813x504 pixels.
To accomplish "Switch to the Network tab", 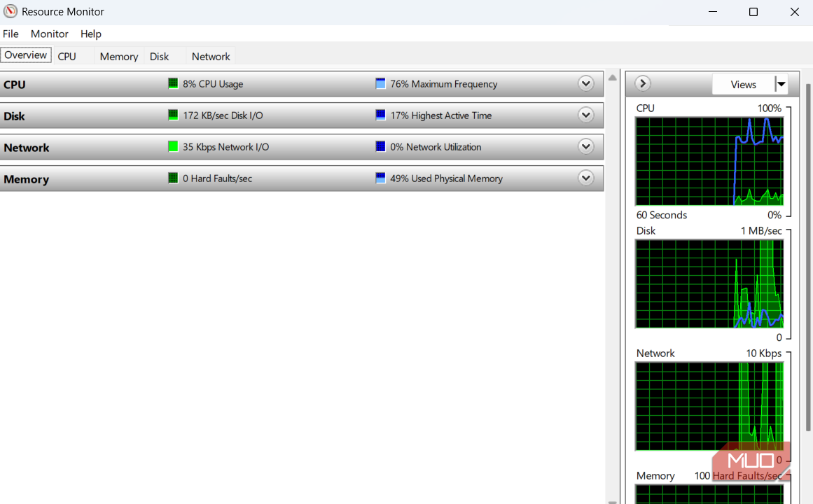I will coord(211,57).
